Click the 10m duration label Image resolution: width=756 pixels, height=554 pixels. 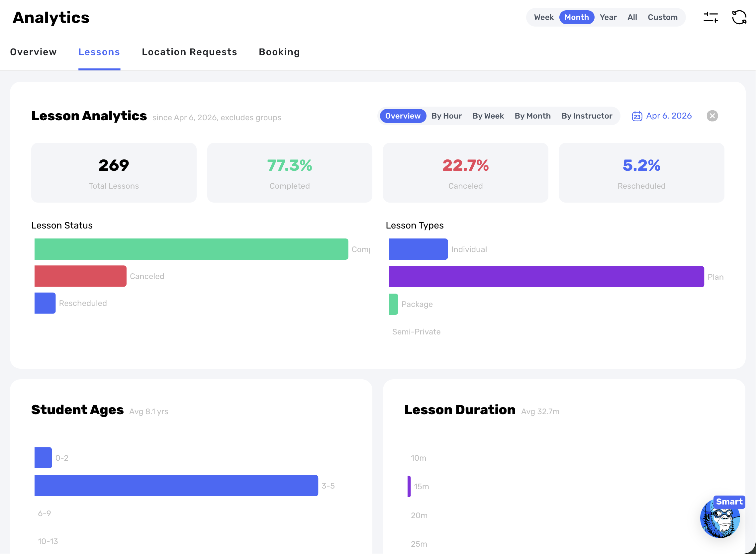click(x=418, y=458)
